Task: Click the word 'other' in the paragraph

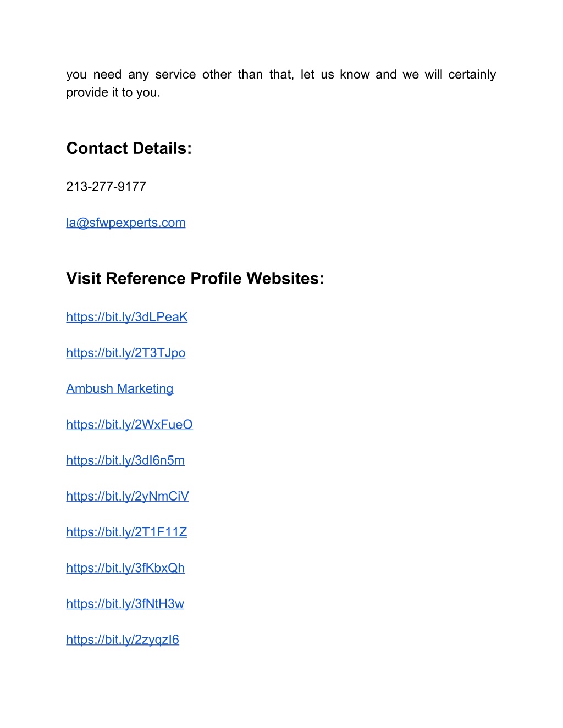Action: coord(217,75)
